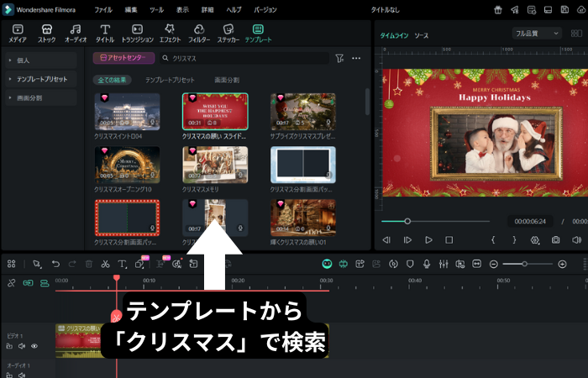
Task: Open the four-squares layout icon in timeline toolbar
Action: (x=11, y=264)
